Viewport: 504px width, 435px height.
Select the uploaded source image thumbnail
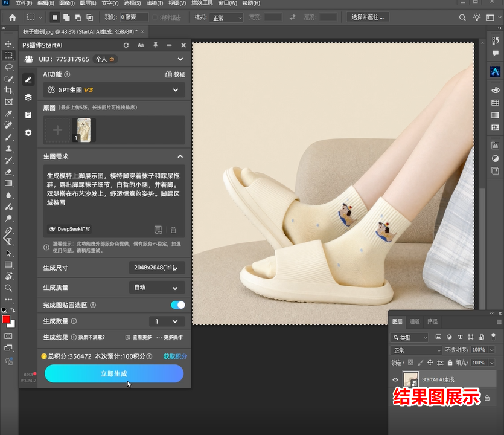click(x=83, y=130)
